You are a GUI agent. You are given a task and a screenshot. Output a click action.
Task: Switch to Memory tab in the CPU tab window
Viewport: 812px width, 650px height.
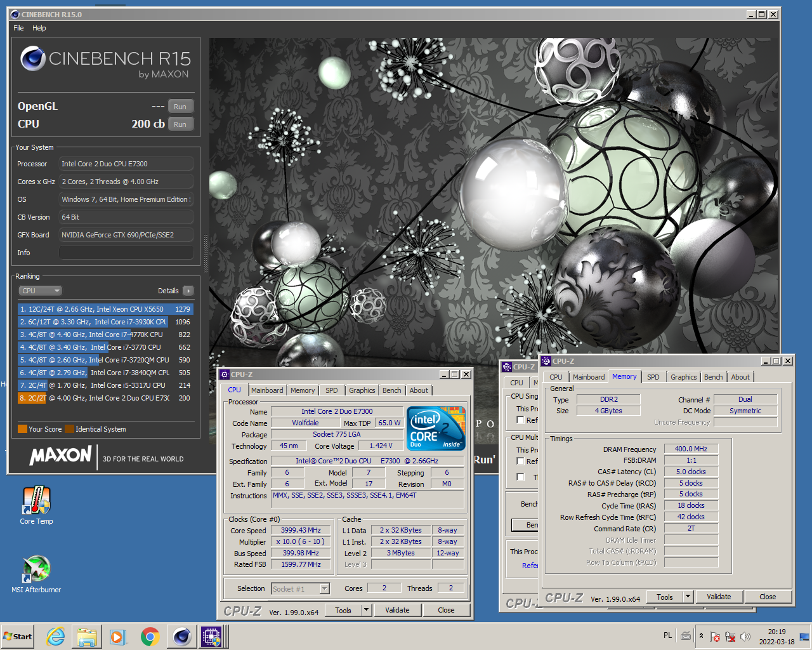[303, 390]
